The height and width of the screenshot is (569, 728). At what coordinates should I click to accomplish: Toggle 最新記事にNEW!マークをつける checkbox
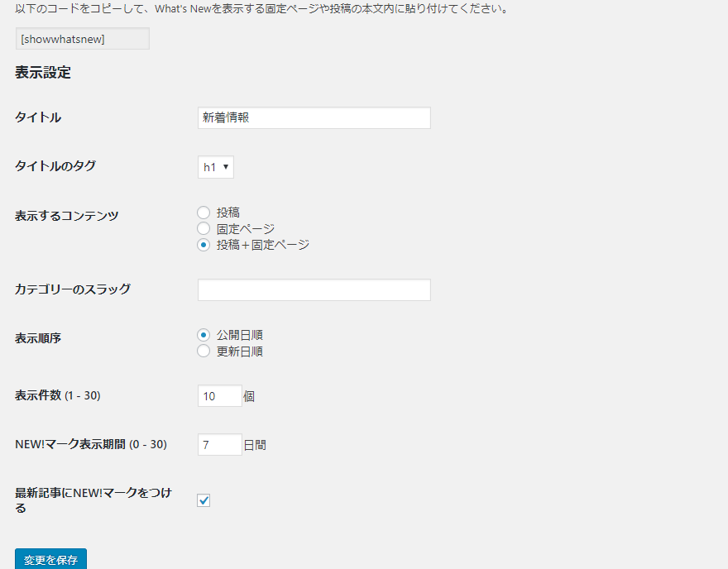(204, 500)
